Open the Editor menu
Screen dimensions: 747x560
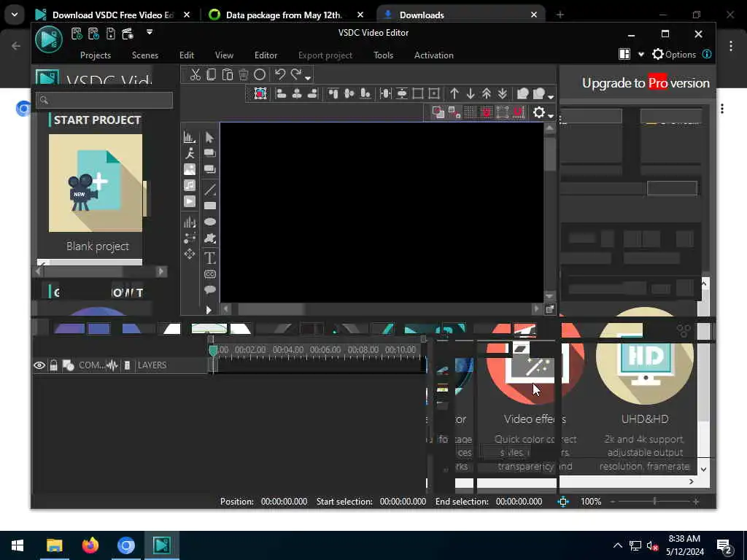point(266,55)
